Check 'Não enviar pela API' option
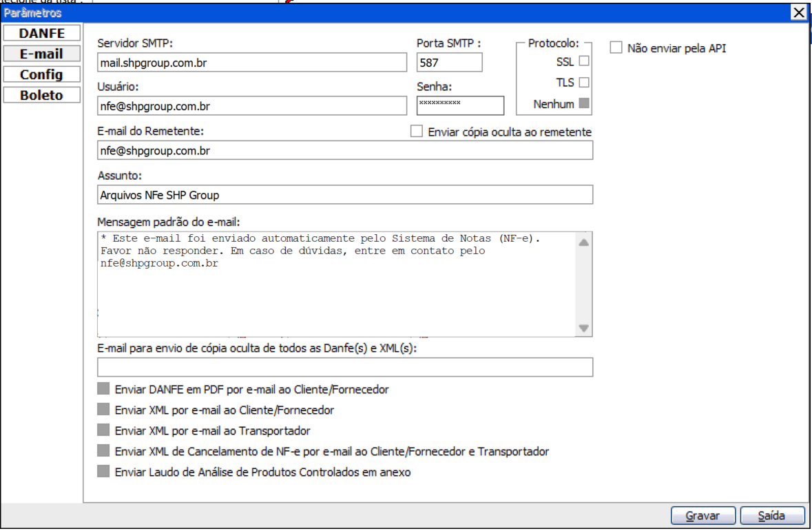 click(616, 48)
